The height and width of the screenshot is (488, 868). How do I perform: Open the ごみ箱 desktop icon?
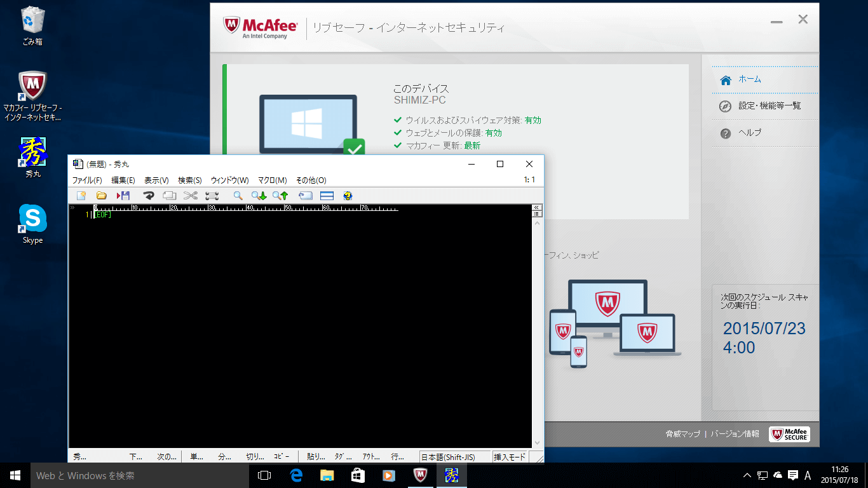(33, 25)
